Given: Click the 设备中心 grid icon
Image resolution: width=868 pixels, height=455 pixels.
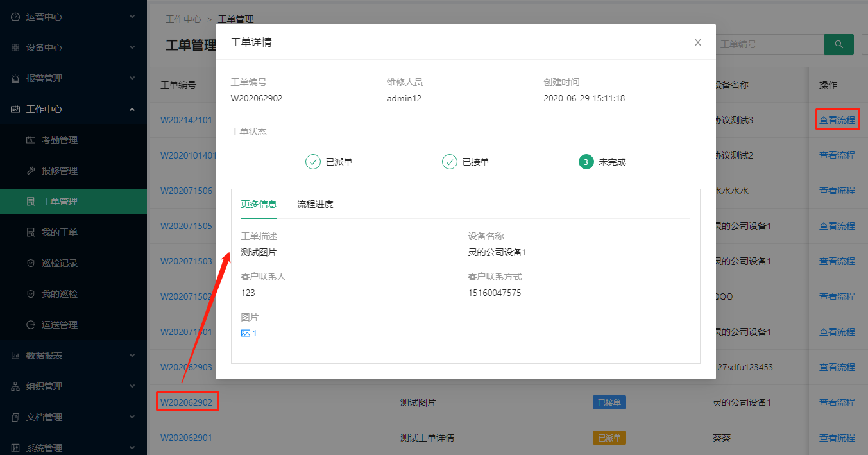Looking at the screenshot, I should coord(15,47).
